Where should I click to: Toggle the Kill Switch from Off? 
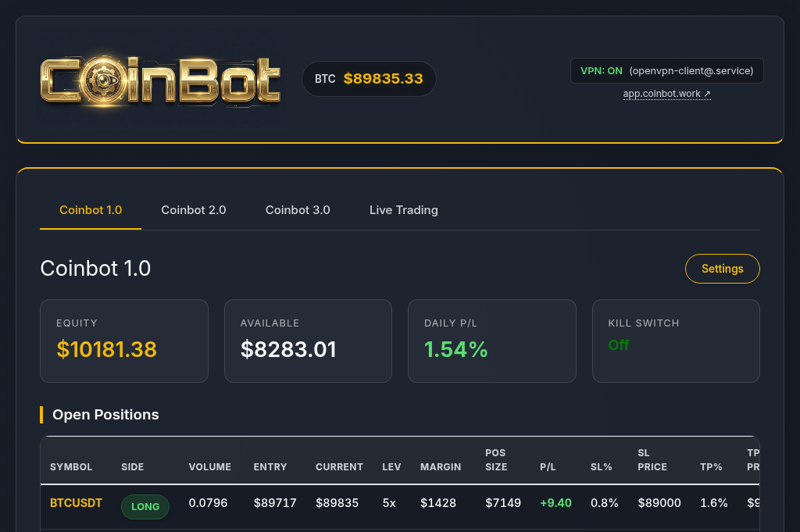(x=619, y=345)
